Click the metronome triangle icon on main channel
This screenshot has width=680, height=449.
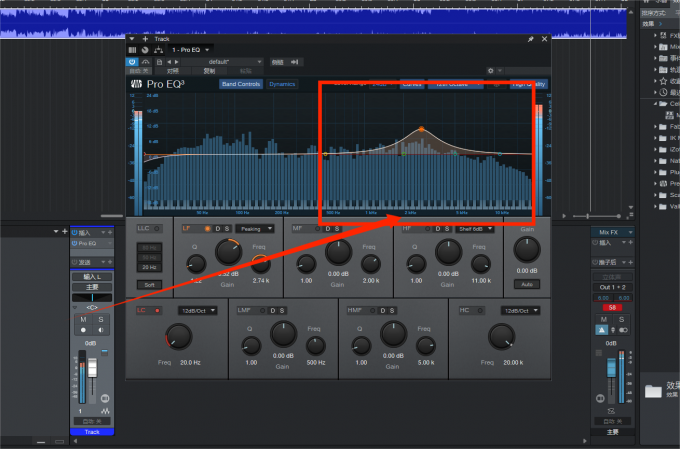[602, 330]
